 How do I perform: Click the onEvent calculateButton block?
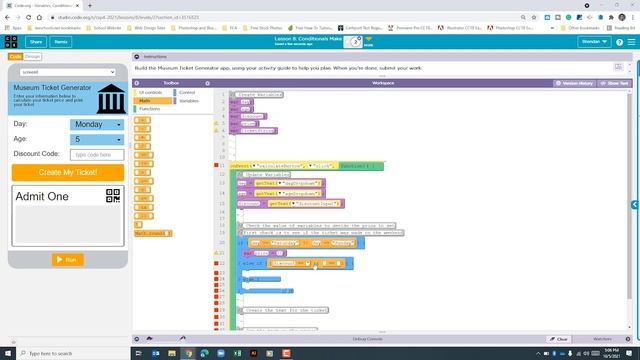point(307,166)
